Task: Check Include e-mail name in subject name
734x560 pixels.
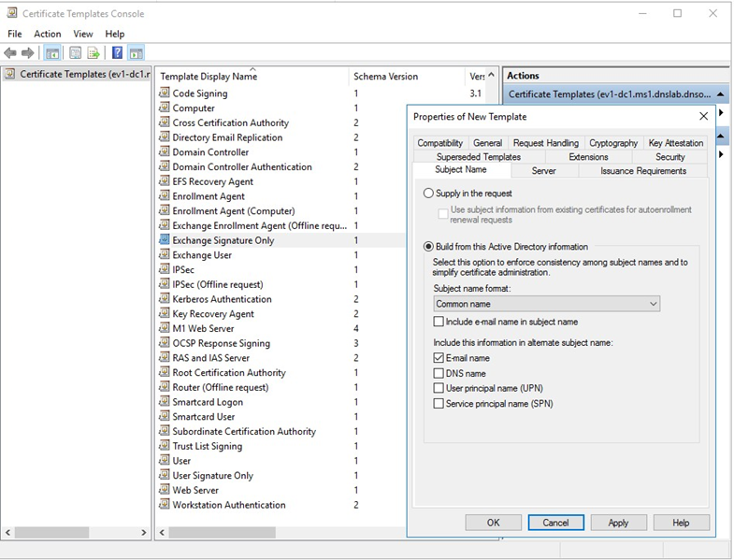Action: [x=439, y=322]
